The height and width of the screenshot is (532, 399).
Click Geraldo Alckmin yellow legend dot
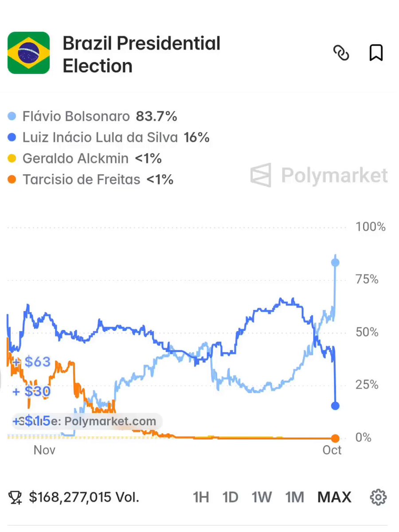click(x=12, y=158)
